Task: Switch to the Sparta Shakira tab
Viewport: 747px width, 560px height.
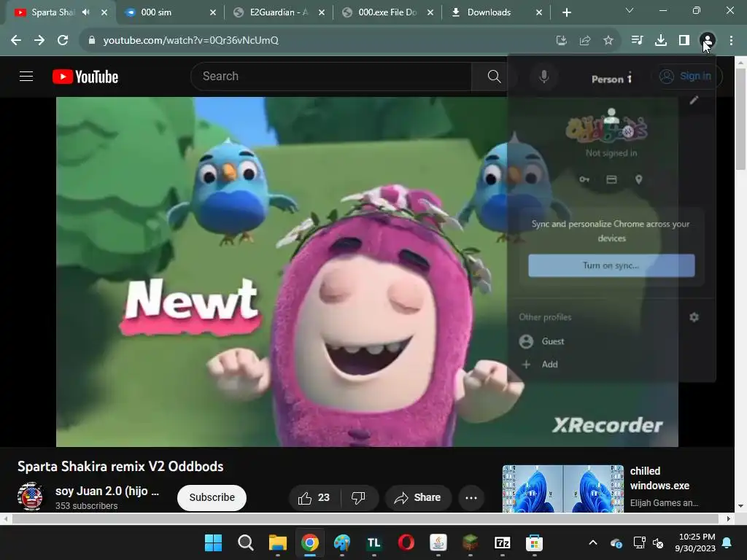Action: click(x=53, y=12)
